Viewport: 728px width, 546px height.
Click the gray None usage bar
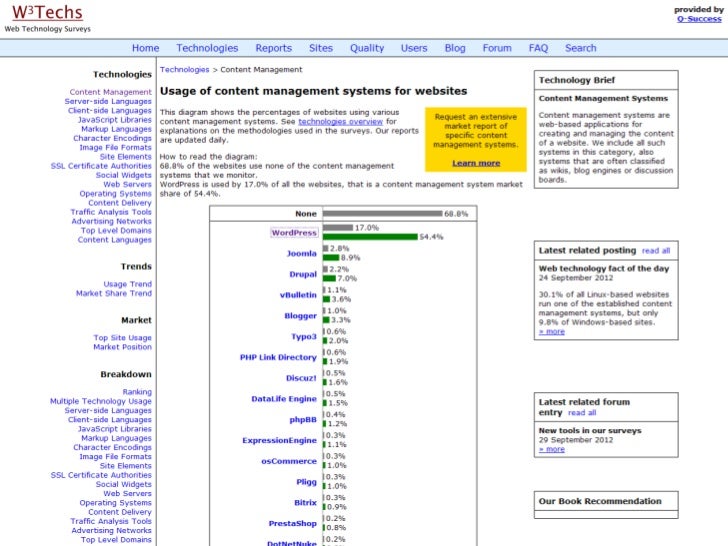click(x=382, y=213)
